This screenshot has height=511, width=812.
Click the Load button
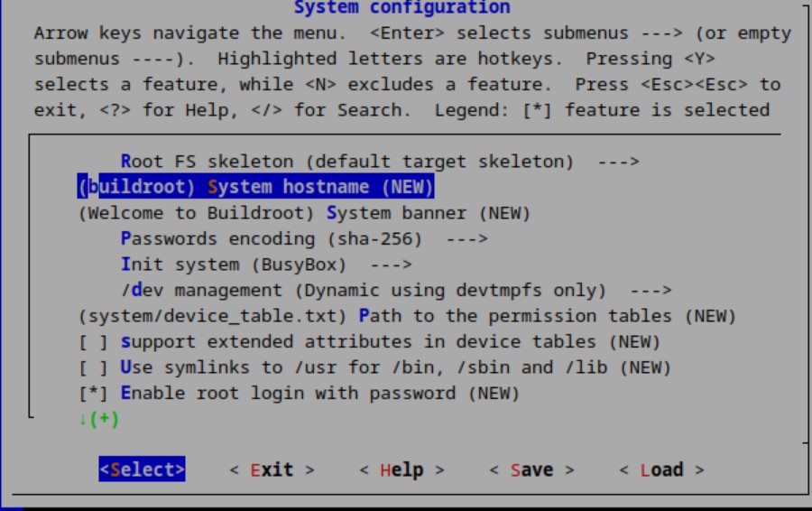pyautogui.click(x=661, y=470)
